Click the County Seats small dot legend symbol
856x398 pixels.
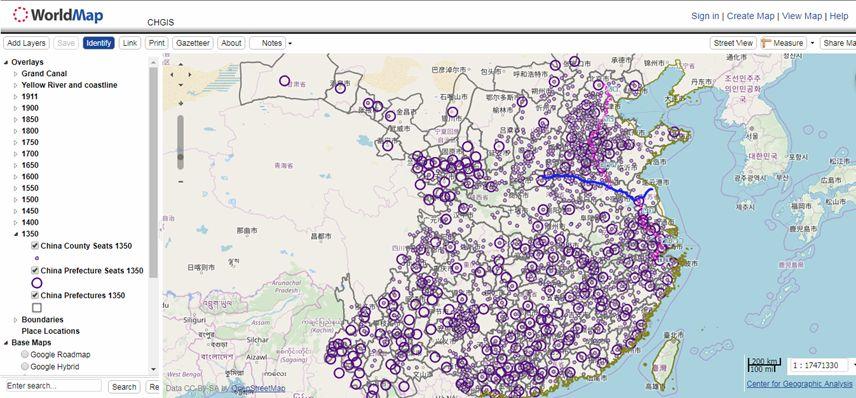tap(37, 258)
